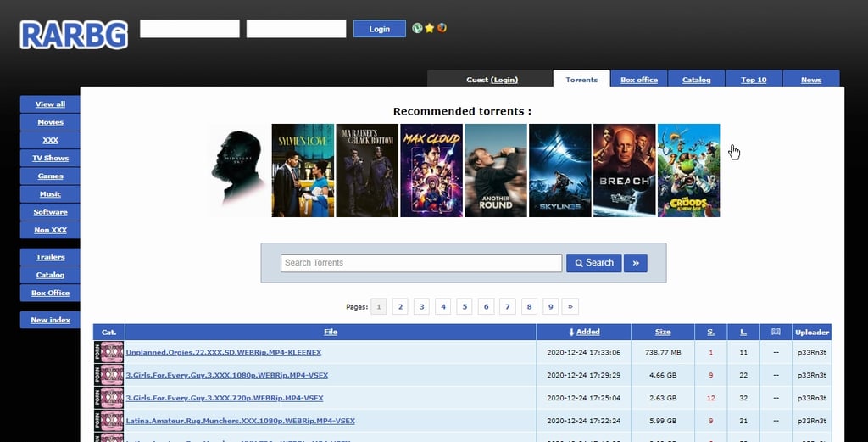The height and width of the screenshot is (442, 868).
Task: Go to next pages with » pagination button
Action: [x=570, y=306]
